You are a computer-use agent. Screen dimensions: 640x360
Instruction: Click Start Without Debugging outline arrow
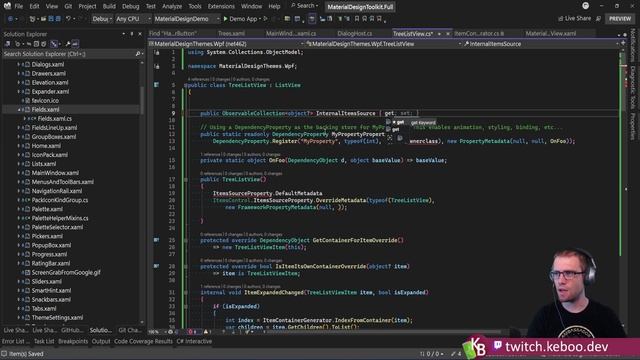[266, 19]
